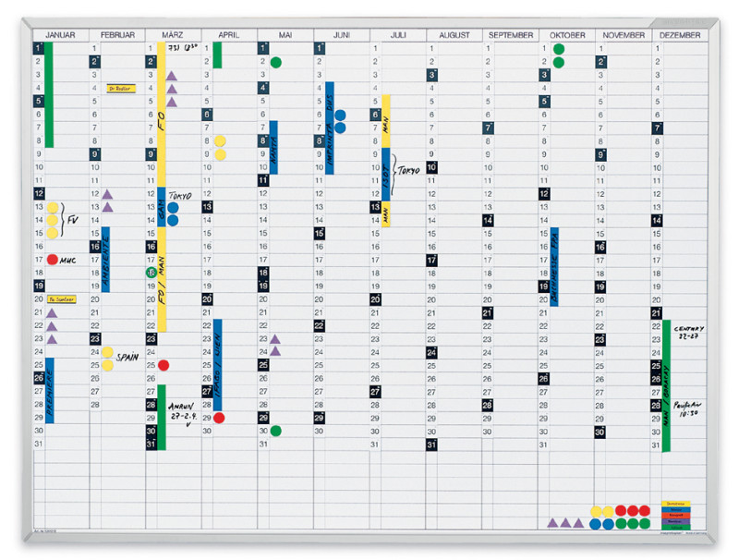Select the highlighted 31 in August
This screenshot has width=739, height=560.
click(431, 444)
